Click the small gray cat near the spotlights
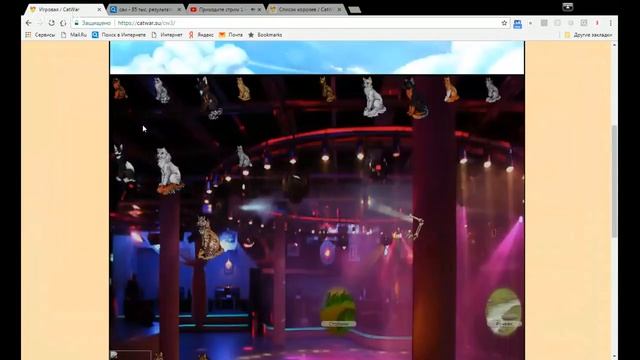640x360 pixels. click(244, 157)
